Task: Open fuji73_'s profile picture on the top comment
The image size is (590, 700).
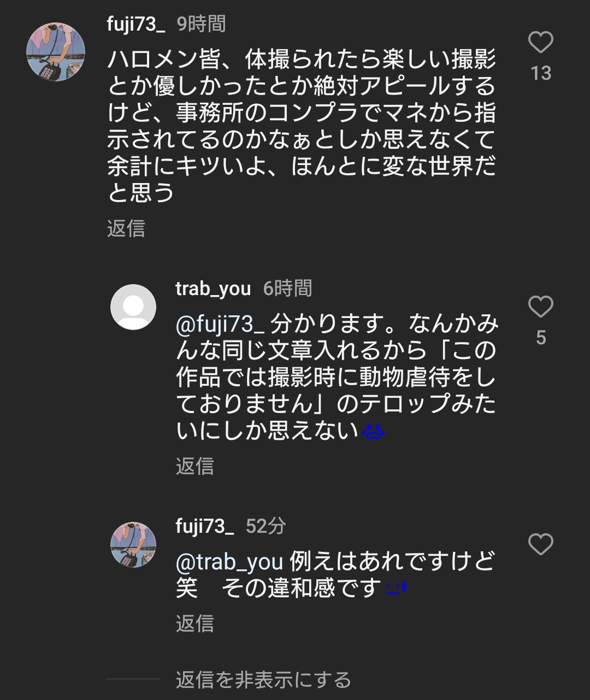Action: [x=56, y=52]
